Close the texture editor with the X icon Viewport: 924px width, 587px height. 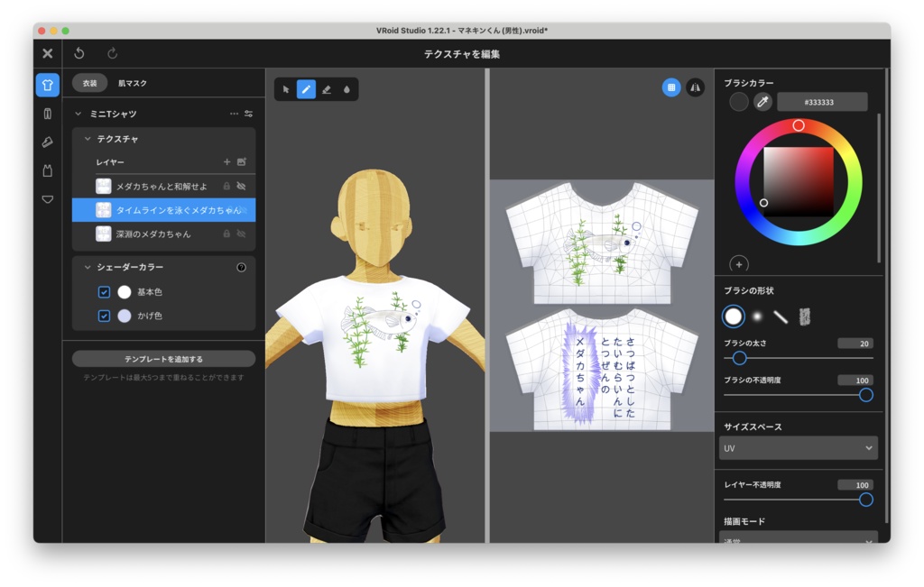(x=48, y=53)
